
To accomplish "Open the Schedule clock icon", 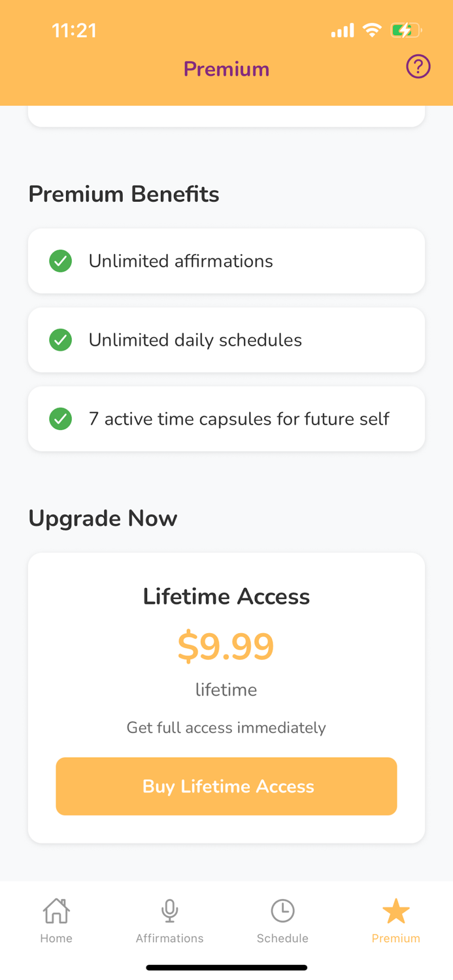I will tap(282, 909).
